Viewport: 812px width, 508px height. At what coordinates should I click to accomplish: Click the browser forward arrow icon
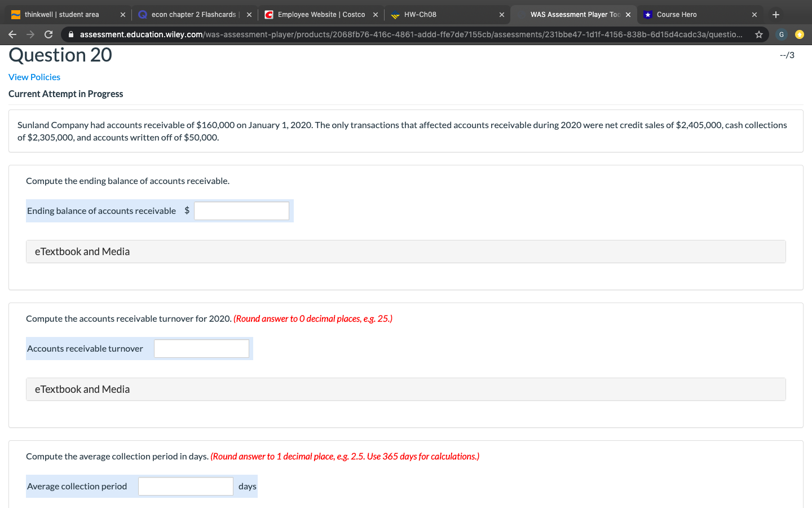click(x=30, y=34)
